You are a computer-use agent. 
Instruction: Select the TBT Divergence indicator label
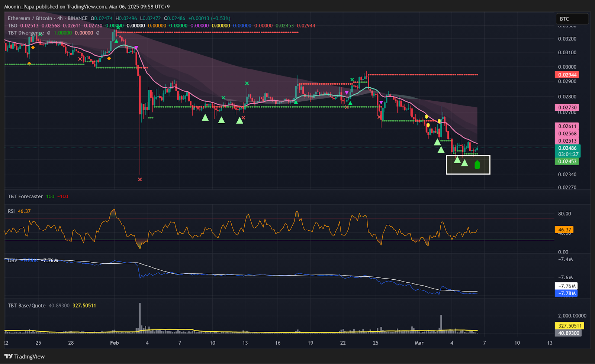click(26, 33)
